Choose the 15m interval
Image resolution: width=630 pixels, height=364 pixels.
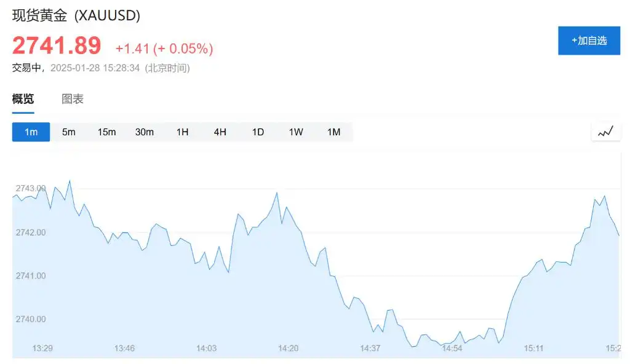coord(106,132)
